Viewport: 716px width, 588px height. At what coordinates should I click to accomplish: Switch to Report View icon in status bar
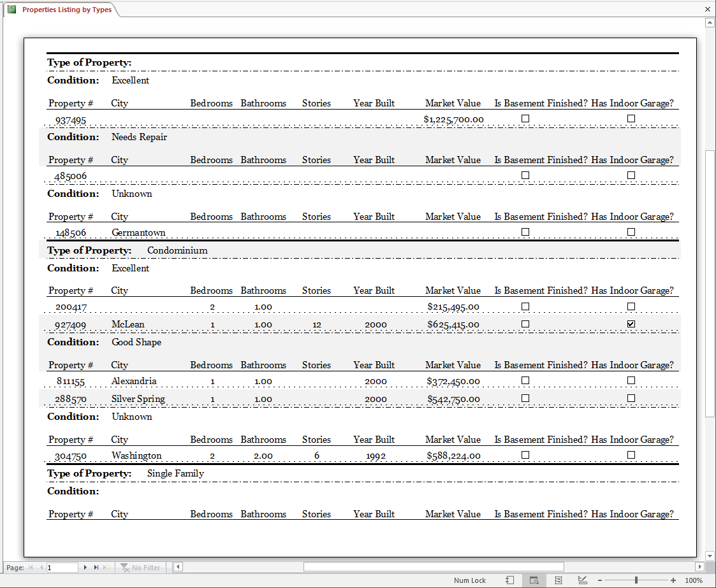pyautogui.click(x=509, y=580)
